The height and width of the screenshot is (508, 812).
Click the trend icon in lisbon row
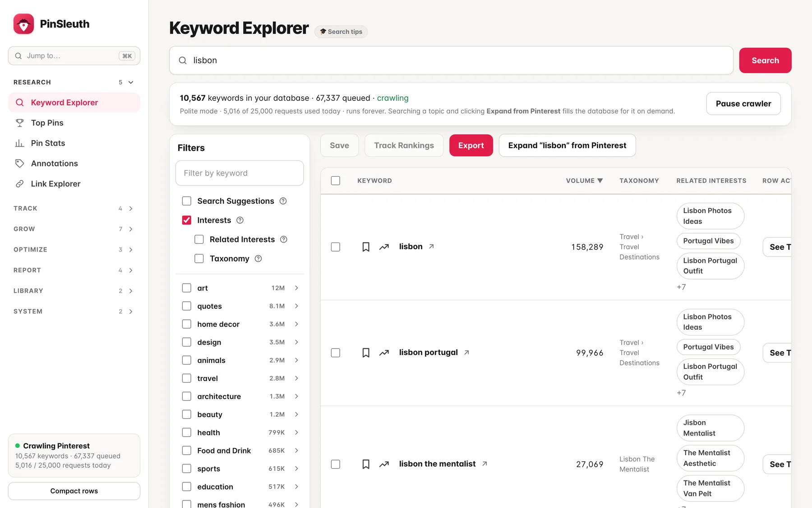384,247
